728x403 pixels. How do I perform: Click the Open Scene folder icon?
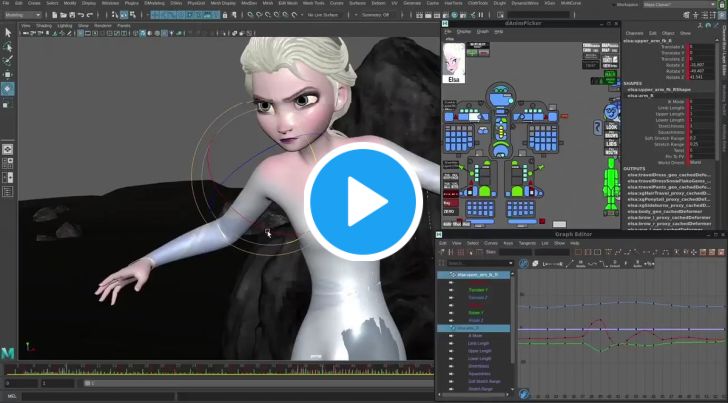pyautogui.click(x=63, y=15)
